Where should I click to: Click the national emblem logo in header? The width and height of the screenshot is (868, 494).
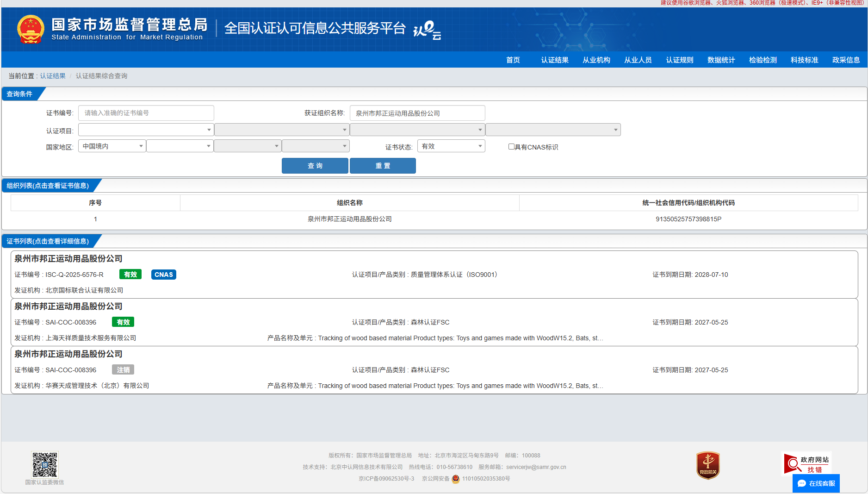coord(31,29)
